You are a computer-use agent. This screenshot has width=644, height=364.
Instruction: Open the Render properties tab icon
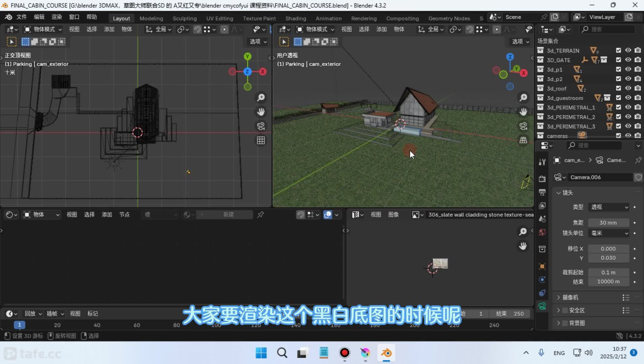tap(542, 179)
